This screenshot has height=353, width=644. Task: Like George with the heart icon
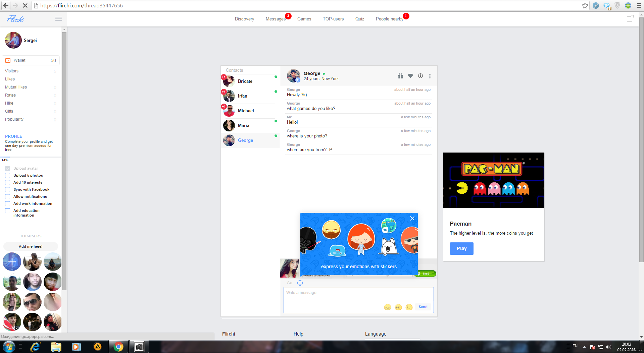click(410, 76)
